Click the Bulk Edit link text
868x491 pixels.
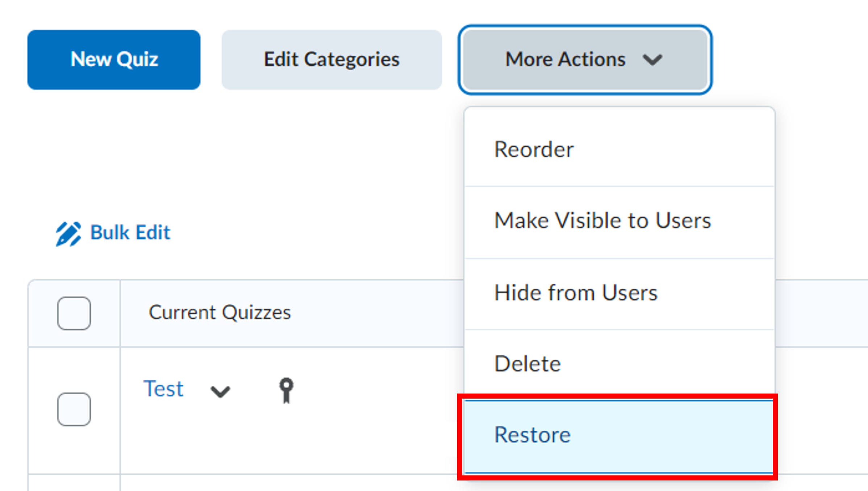pyautogui.click(x=130, y=232)
